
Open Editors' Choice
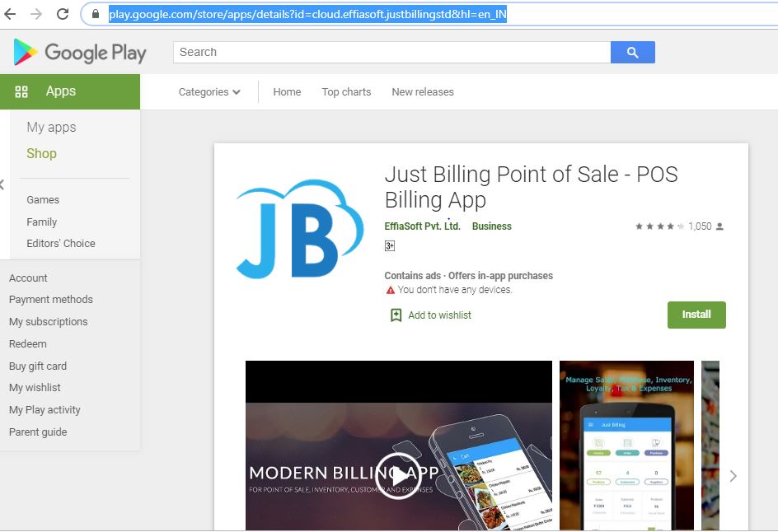(60, 244)
